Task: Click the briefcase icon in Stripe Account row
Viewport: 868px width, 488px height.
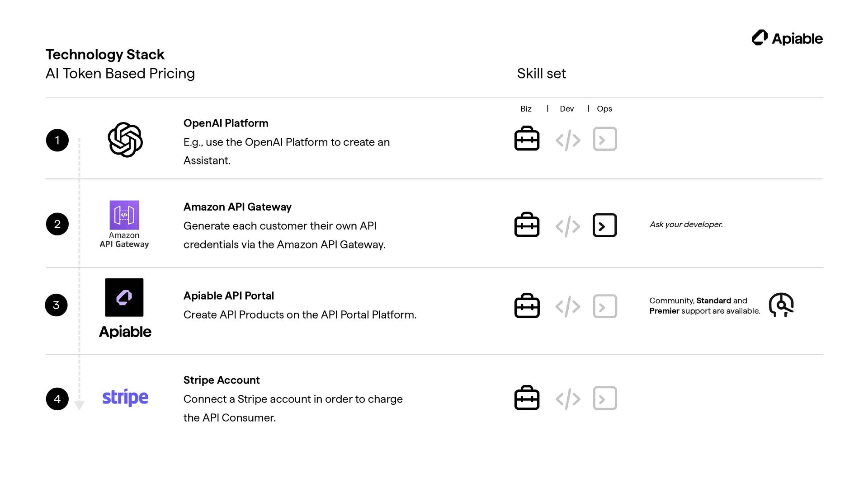Action: click(x=527, y=398)
